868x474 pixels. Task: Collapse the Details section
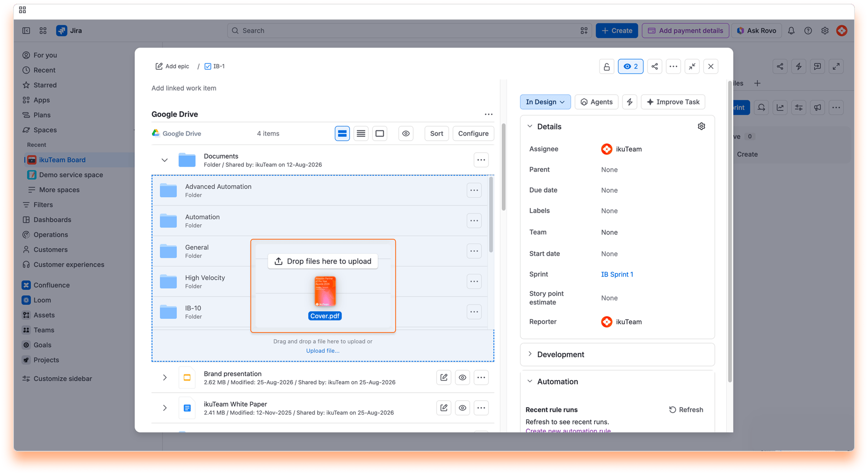(x=530, y=127)
